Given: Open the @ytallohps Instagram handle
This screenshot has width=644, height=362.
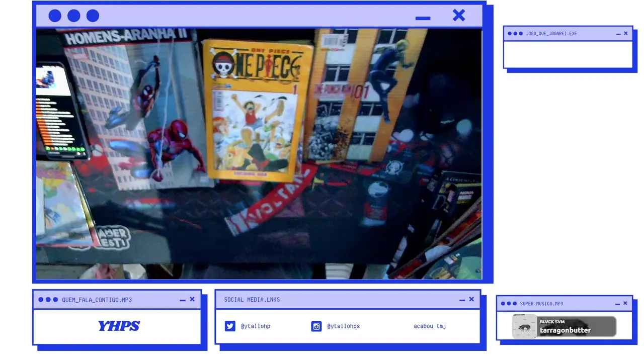Looking at the screenshot, I should (x=344, y=326).
